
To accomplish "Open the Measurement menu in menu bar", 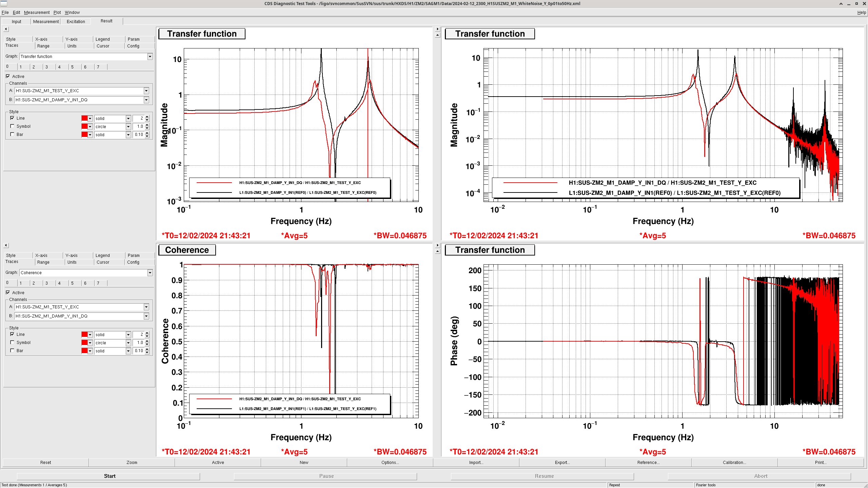I will 37,13.
